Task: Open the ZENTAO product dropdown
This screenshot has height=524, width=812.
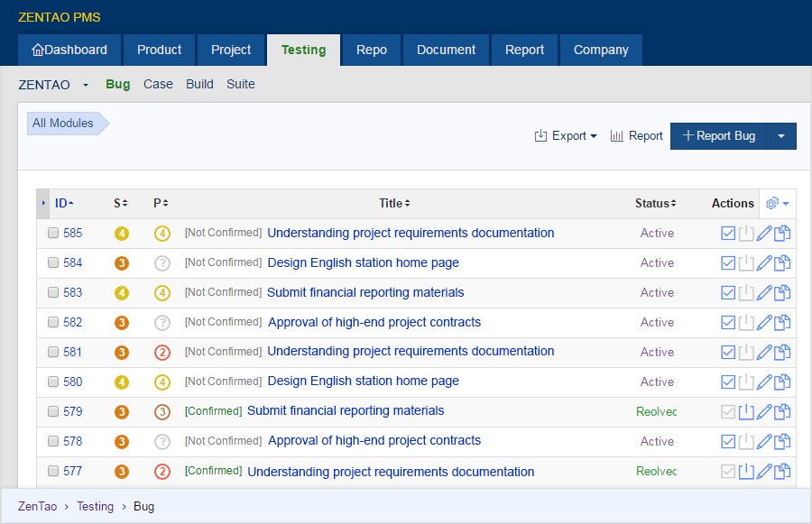Action: (54, 85)
